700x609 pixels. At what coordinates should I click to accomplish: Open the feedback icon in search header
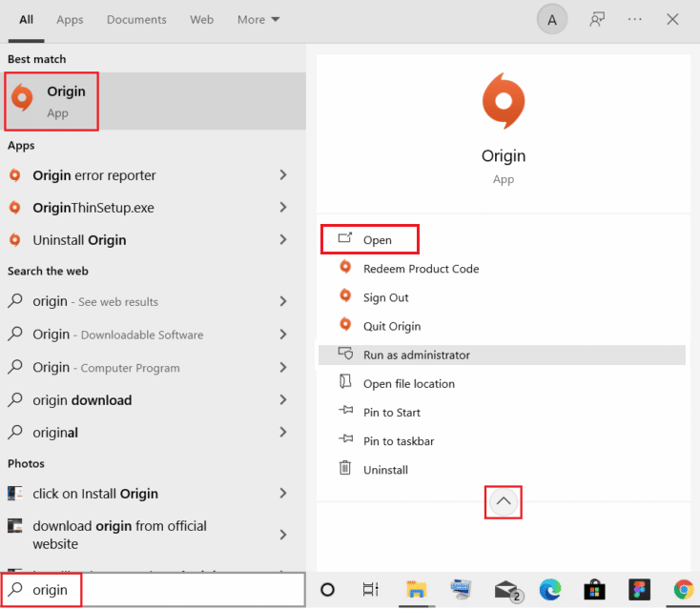coord(597,20)
